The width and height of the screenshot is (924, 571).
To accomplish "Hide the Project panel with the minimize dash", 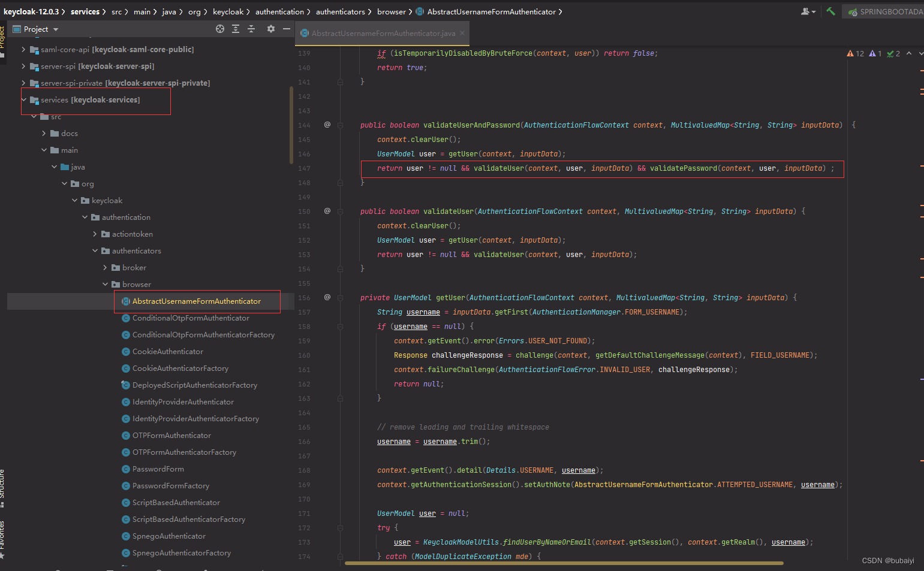I will pos(287,29).
